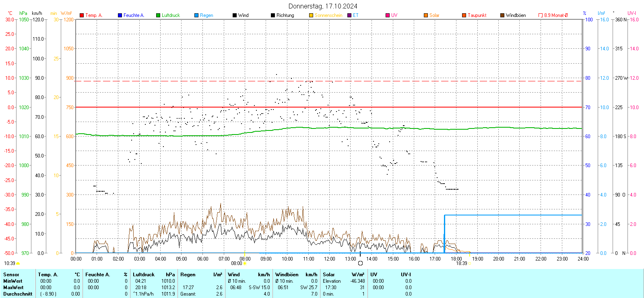The image size is (644, 298).
Task: Click the sunset marker next to 18:39
Action: pyautogui.click(x=469, y=263)
